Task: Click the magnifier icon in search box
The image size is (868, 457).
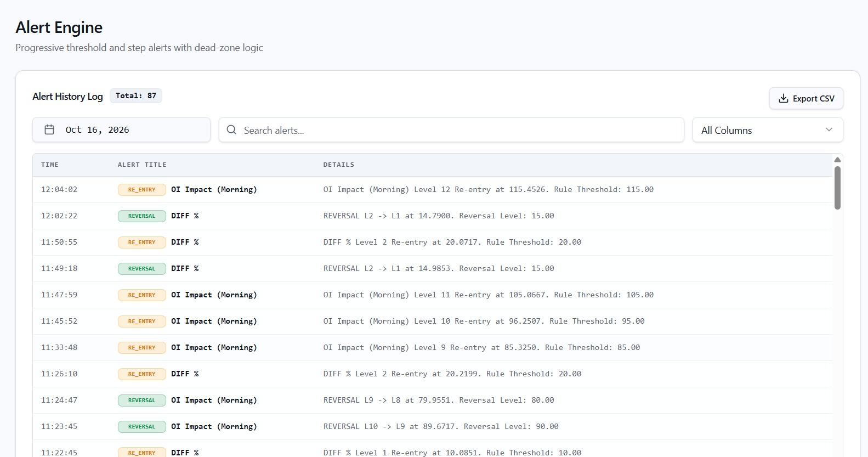Action: [231, 130]
